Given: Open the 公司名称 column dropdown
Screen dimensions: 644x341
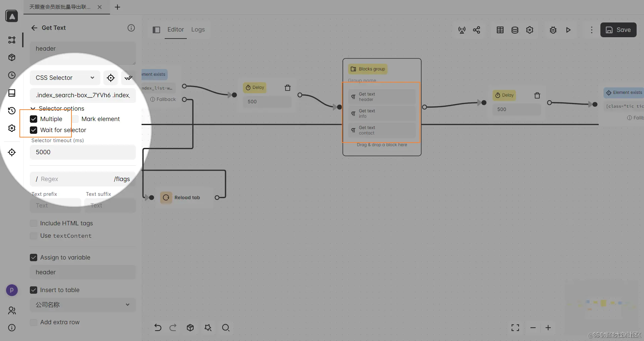Looking at the screenshot, I should click(x=83, y=305).
